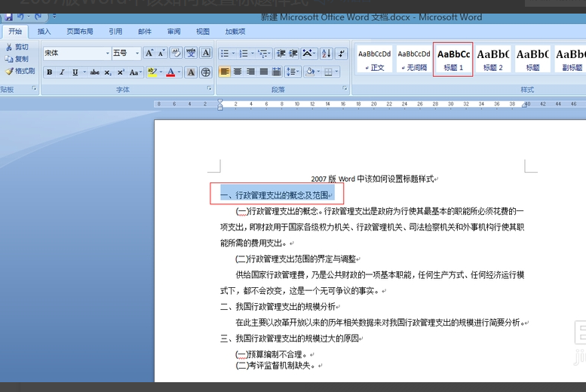Switch to the 插入 (Insert) tab
Screen dimensions: 586x392
[44, 32]
